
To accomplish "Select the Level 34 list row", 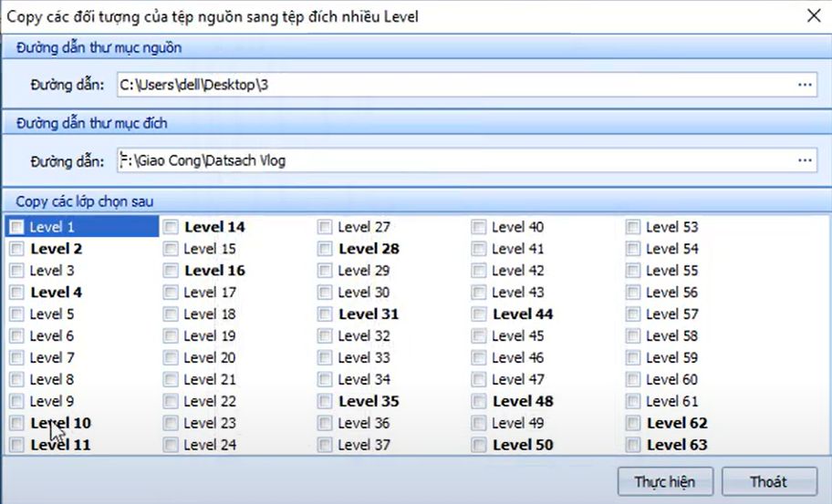I will click(x=390, y=379).
